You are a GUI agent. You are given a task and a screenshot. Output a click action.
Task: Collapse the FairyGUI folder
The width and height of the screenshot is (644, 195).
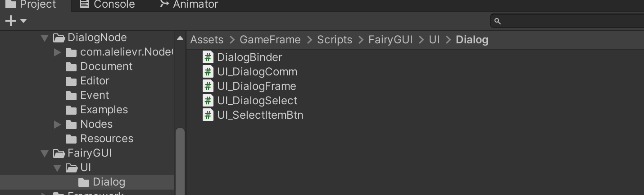tap(45, 153)
